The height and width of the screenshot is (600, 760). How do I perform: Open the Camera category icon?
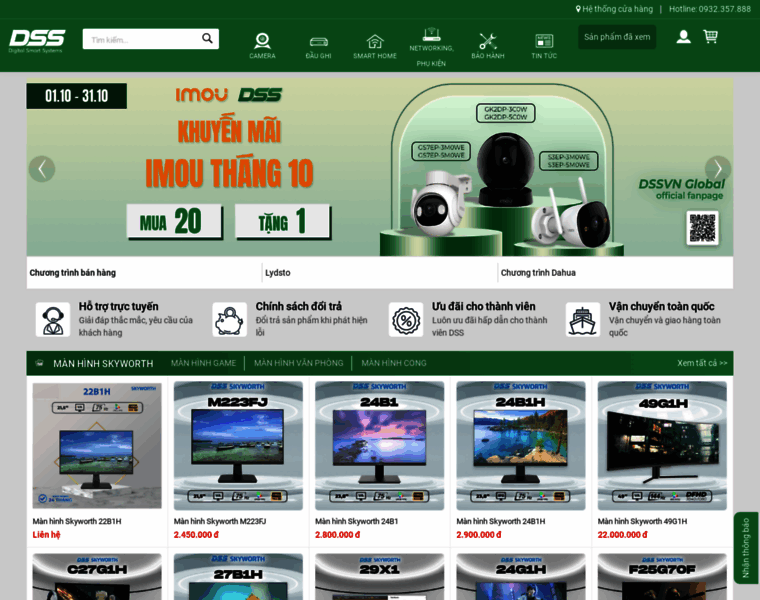tap(262, 41)
